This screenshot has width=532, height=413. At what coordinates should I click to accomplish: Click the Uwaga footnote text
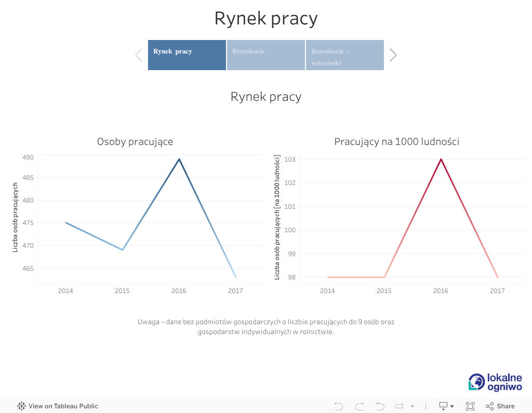(x=266, y=326)
